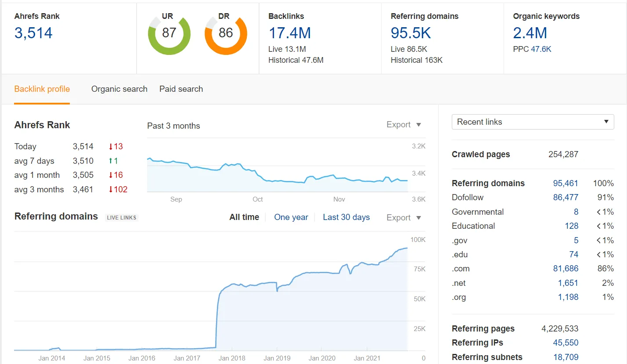Screen dimensions: 627x364
Task: Click the LIVE LINKS badge
Action: [122, 218]
